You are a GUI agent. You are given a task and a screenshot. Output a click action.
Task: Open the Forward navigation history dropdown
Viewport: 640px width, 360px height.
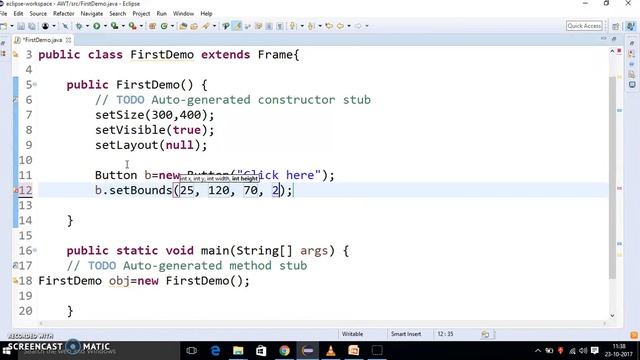pos(367,26)
